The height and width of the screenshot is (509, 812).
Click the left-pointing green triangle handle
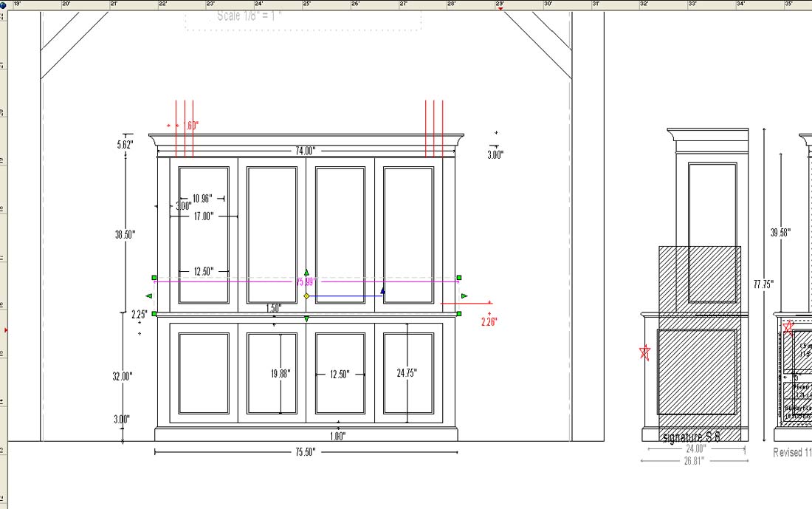tap(148, 295)
